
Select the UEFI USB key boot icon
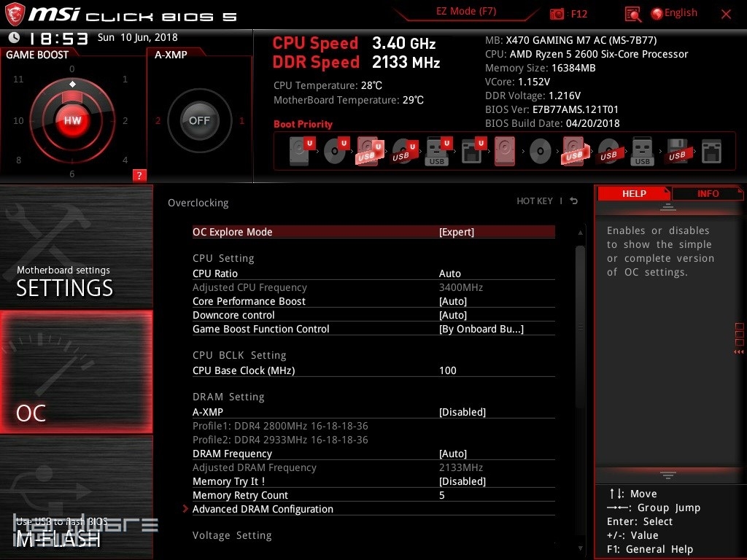438,151
